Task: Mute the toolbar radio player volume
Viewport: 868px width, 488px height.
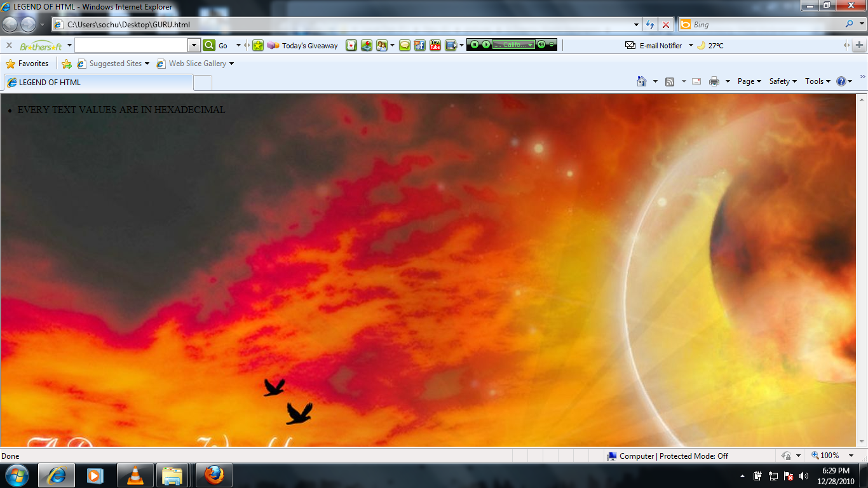Action: tap(541, 44)
